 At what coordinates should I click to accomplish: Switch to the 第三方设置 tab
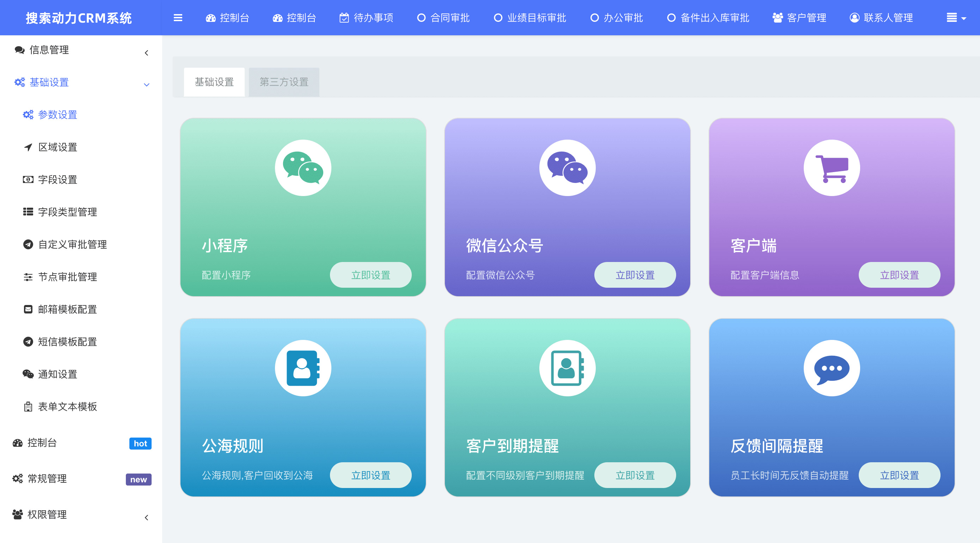tap(284, 82)
